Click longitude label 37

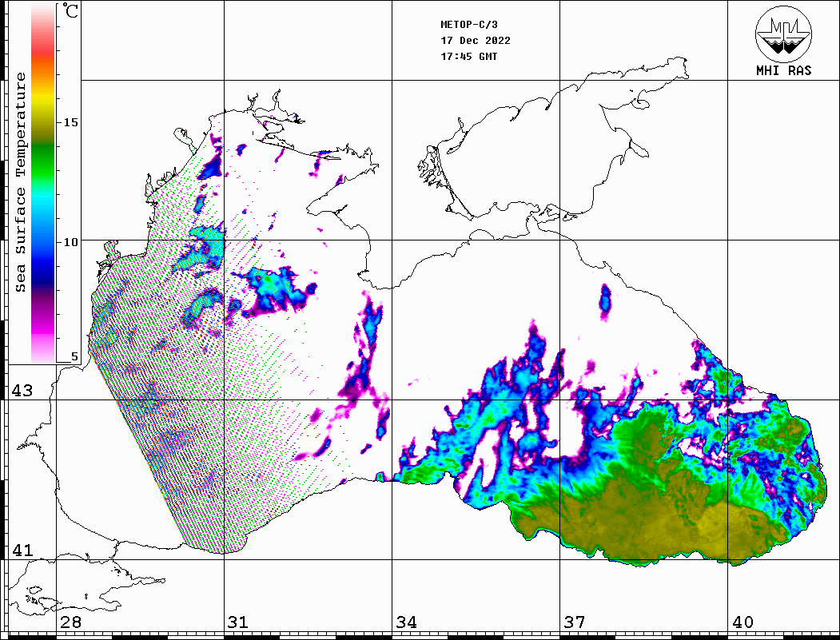pos(575,622)
